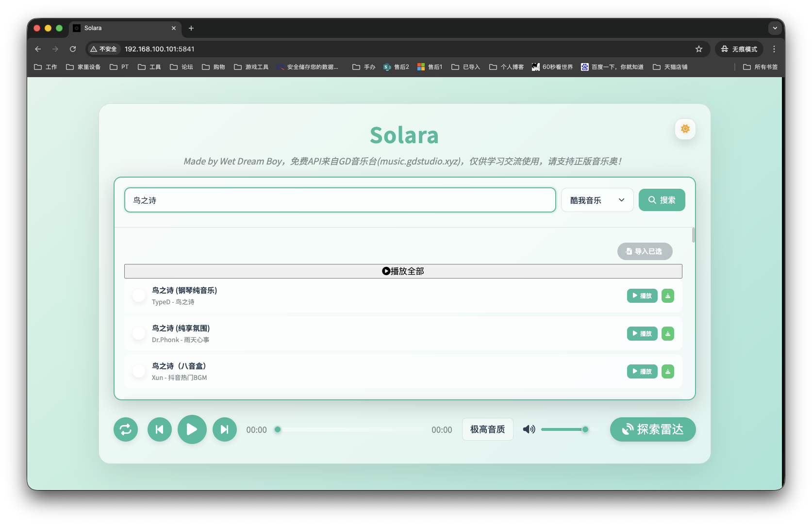Select checkbox for 鸟之诗 (纯享氛围)
The width and height of the screenshot is (812, 526).
139,333
